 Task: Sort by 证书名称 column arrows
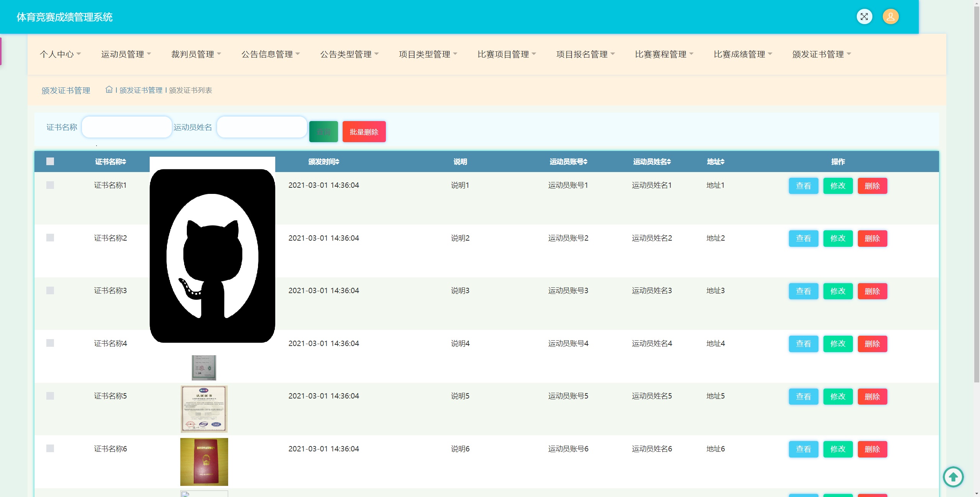click(x=124, y=162)
